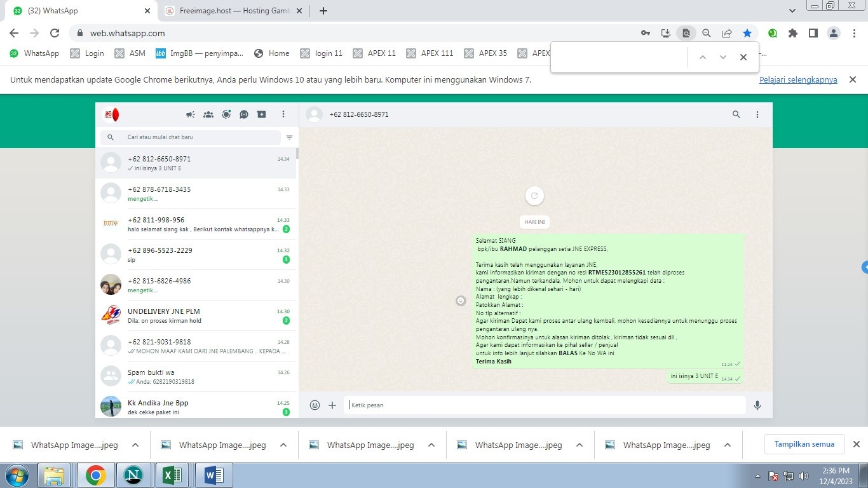Click the 'Cari atau mulai chat baru' search box
The image size is (868, 488).
[190, 137]
